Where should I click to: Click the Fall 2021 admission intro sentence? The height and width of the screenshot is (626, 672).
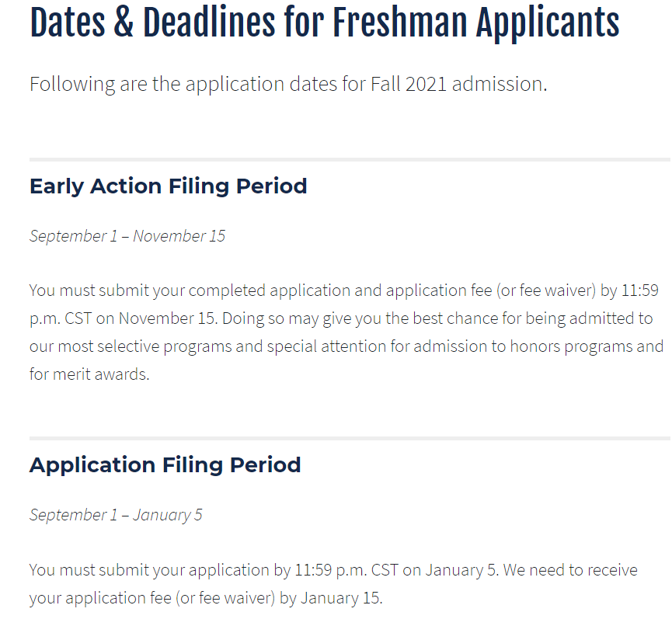tap(287, 84)
